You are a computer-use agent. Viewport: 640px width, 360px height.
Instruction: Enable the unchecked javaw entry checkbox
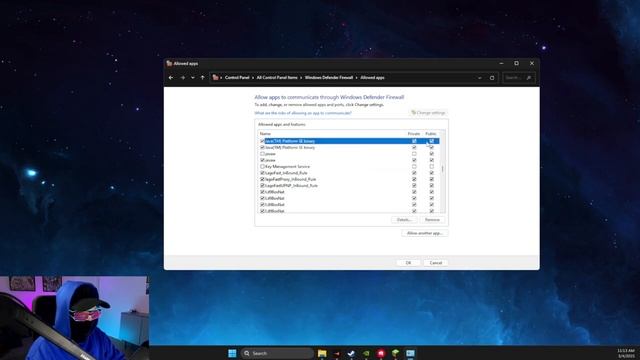[262, 154]
